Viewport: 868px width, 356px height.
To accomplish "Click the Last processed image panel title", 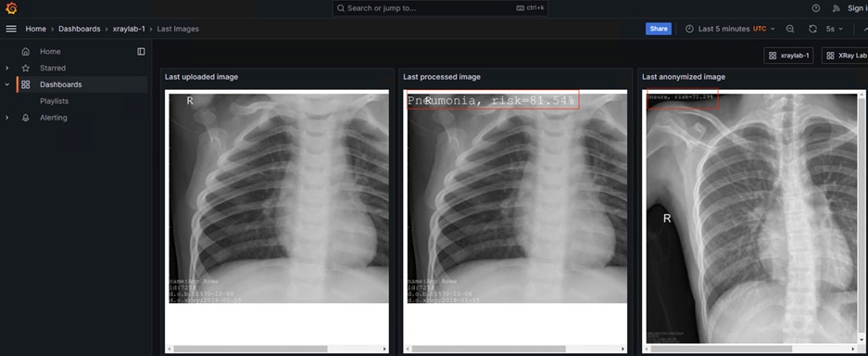I will pos(442,77).
